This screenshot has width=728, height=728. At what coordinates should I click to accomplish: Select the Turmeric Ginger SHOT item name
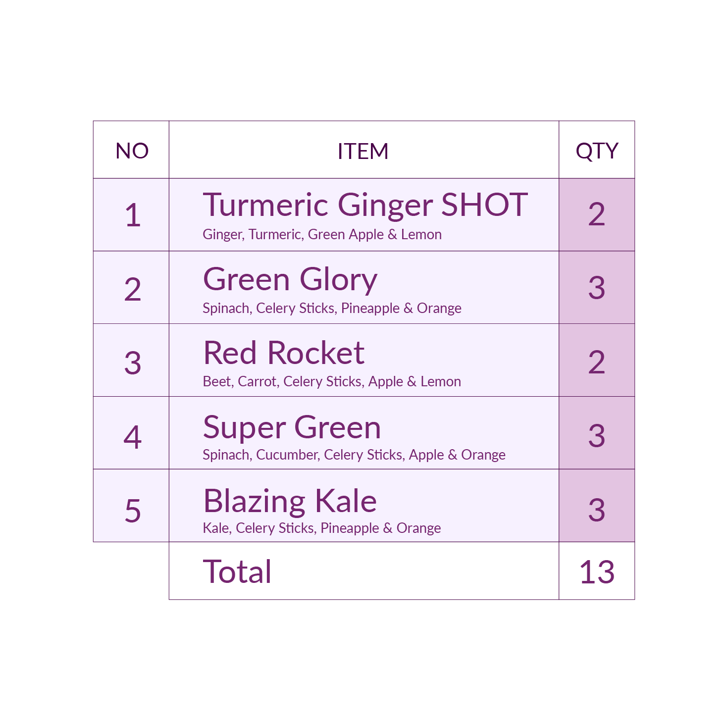coord(365,205)
